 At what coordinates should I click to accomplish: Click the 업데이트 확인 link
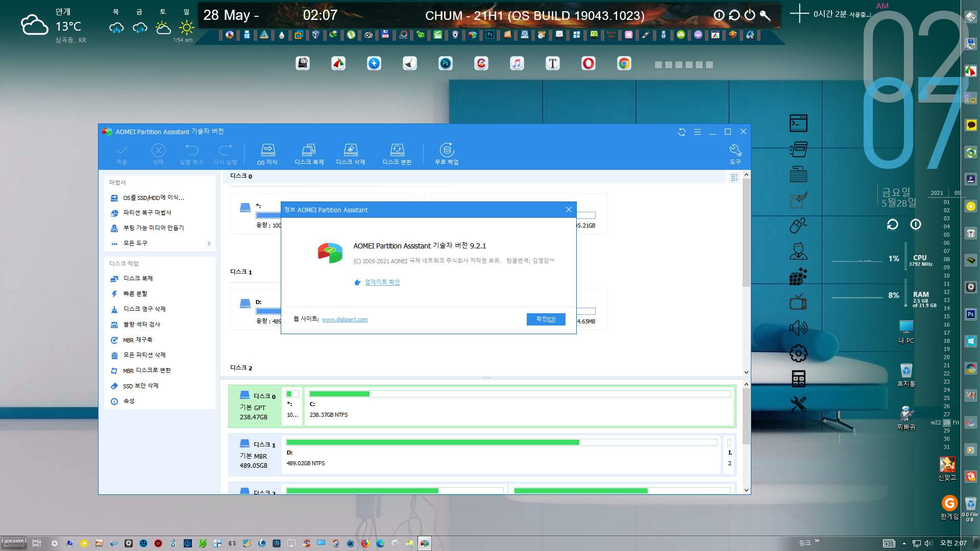pyautogui.click(x=382, y=282)
